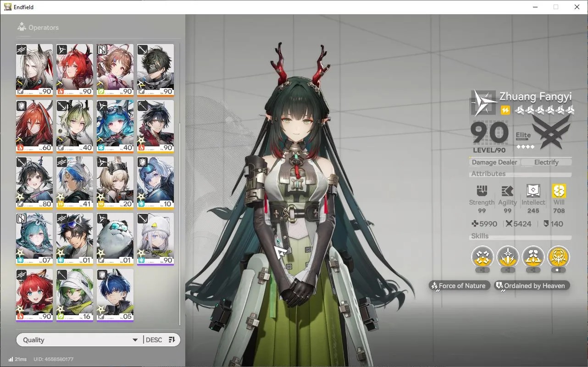Click the ice element icon on Lv 10 card
This screenshot has height=367, width=588.
coord(141,204)
